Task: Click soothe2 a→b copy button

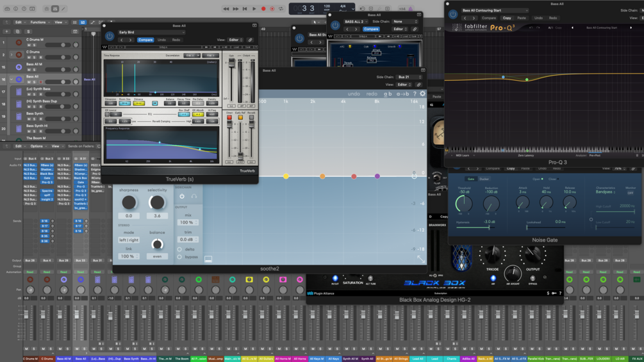Action: [x=402, y=94]
